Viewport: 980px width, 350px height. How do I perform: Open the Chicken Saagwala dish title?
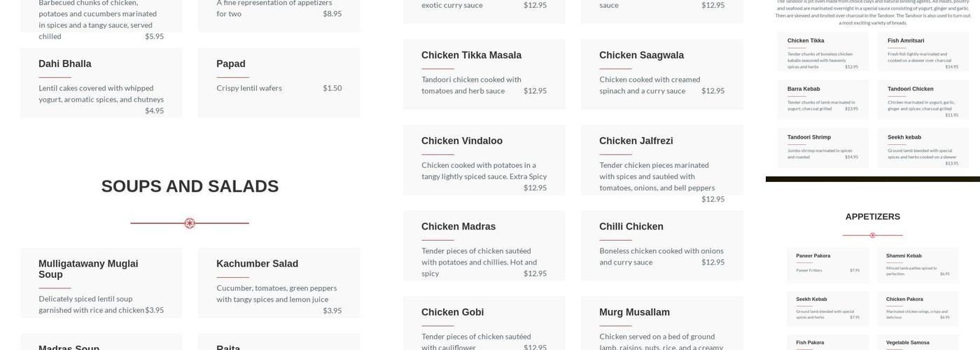point(641,55)
